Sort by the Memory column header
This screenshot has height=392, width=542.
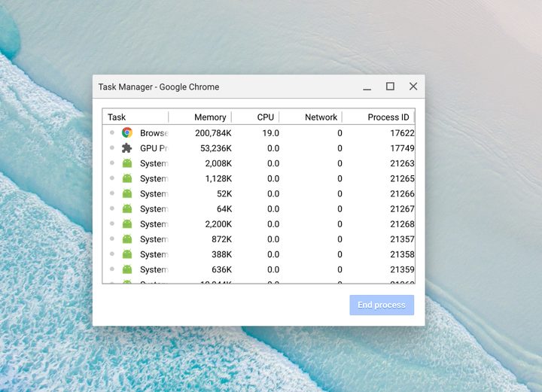coord(200,117)
